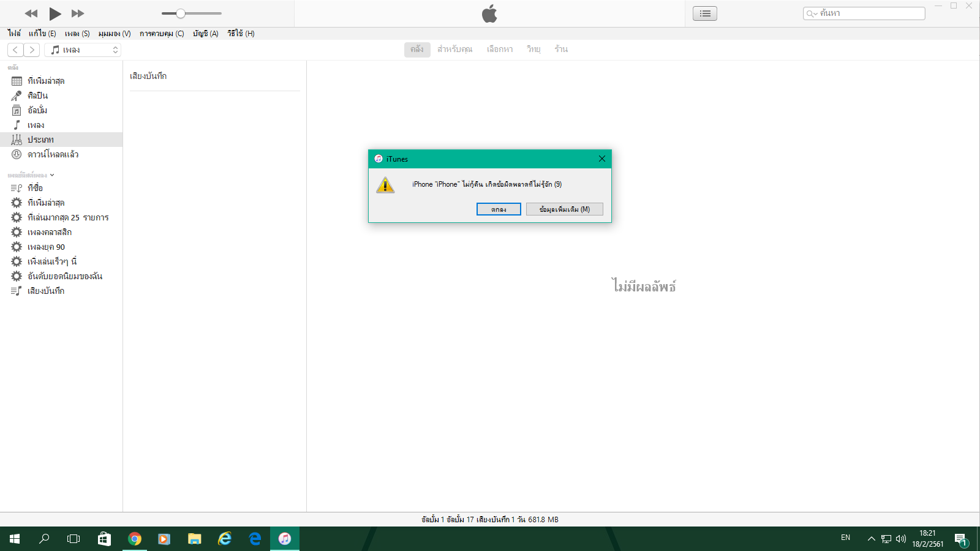The image size is (980, 551).
Task: Open the เพลงยุค 90 playlist
Action: point(61,247)
